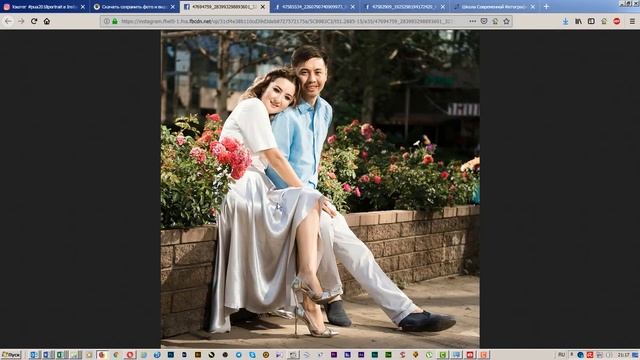Image resolution: width=640 pixels, height=360 pixels.
Task: Close the 47582909 tab
Action: point(442,7)
